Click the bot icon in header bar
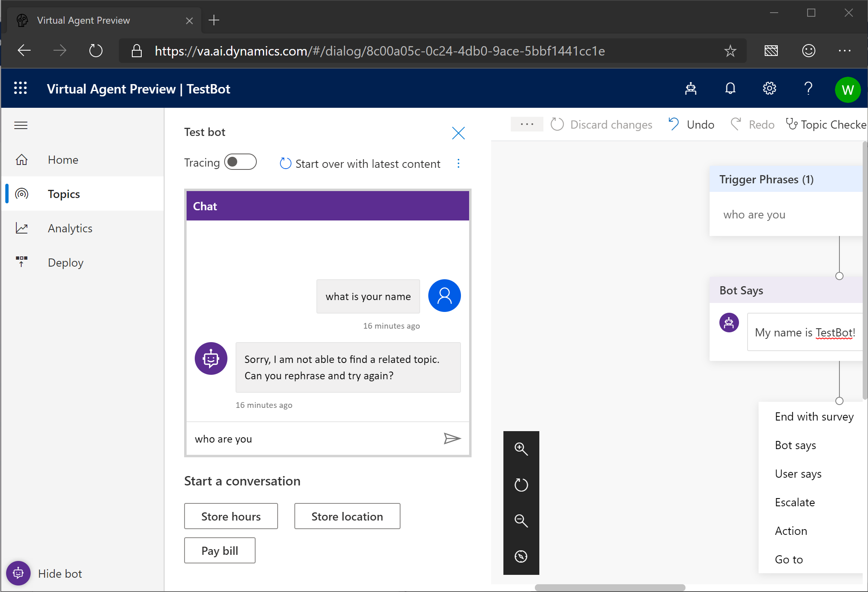Screen dimensions: 868x592 (691, 89)
